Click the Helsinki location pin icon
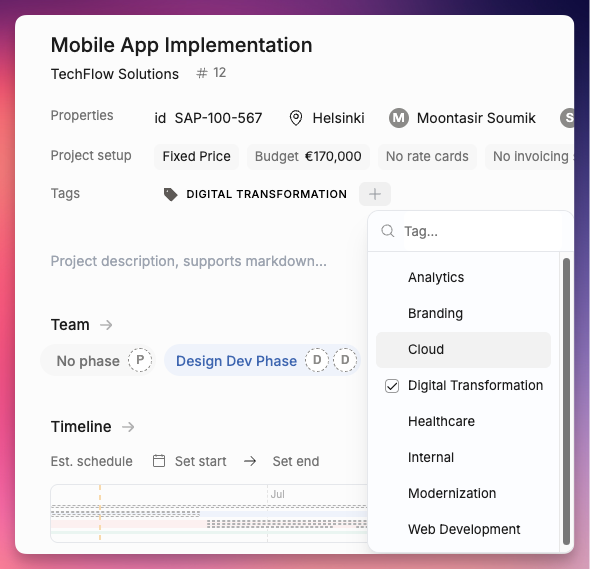 pos(296,118)
